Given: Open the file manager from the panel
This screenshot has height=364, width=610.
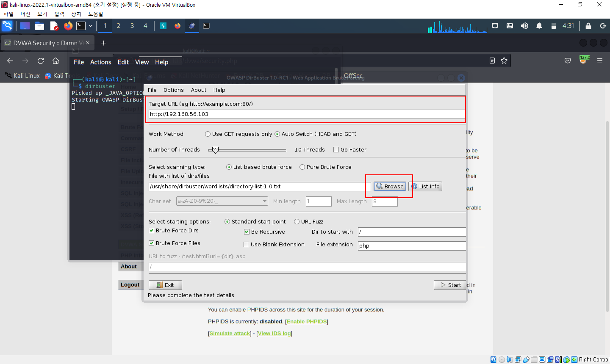Looking at the screenshot, I should click(39, 26).
